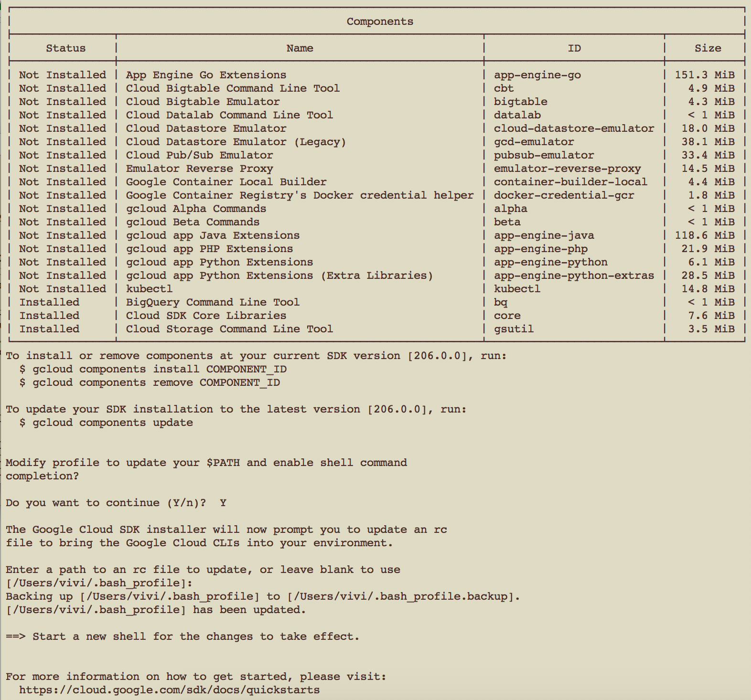The width and height of the screenshot is (751, 700).
Task: Click 'Emulator Reverse Proxy' name
Action: [x=199, y=169]
